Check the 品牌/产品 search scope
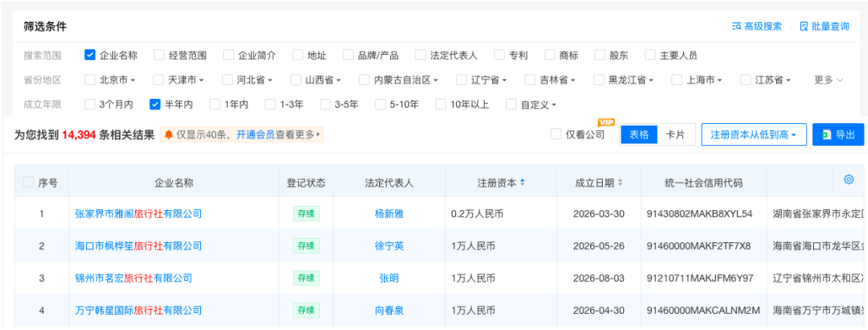This screenshot has width=868, height=330. [348, 55]
